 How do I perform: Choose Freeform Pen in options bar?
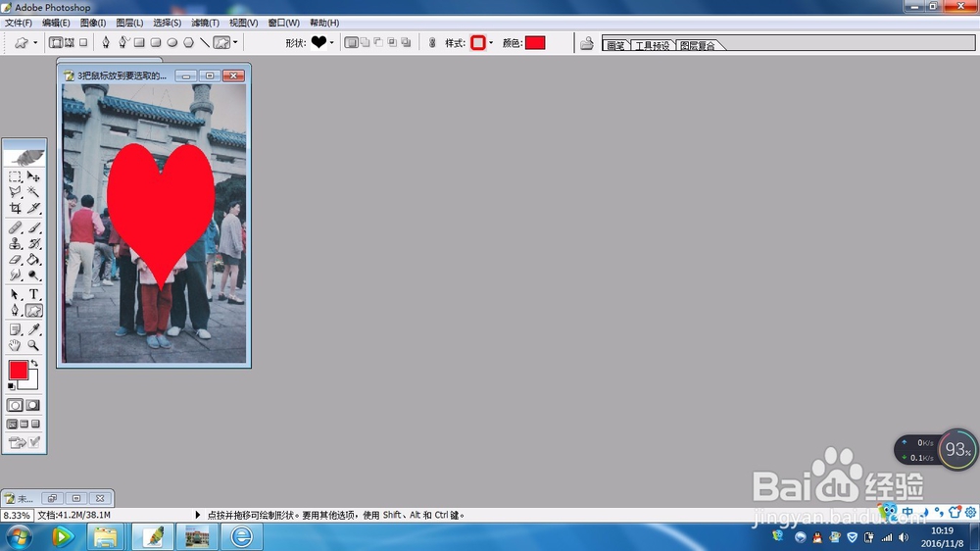(x=123, y=42)
